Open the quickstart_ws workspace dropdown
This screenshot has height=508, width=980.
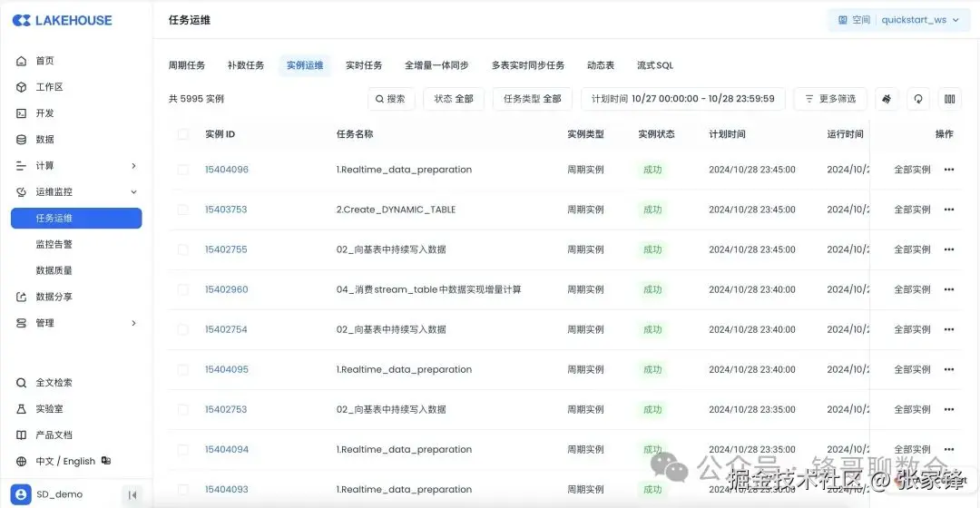(899, 20)
